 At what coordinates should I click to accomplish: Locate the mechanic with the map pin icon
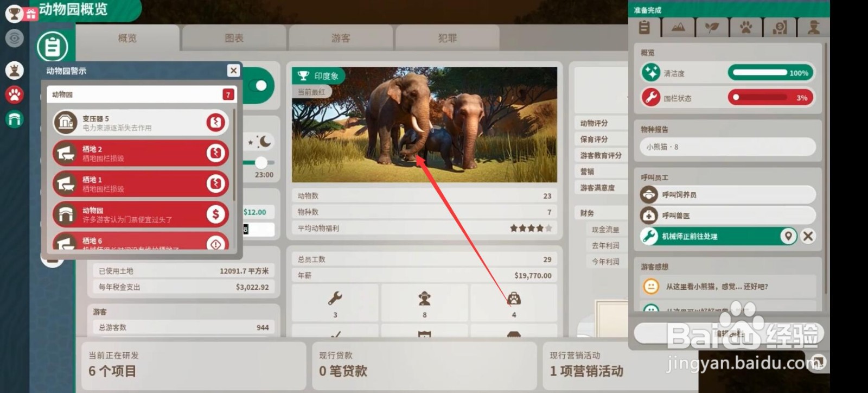pyautogui.click(x=788, y=236)
